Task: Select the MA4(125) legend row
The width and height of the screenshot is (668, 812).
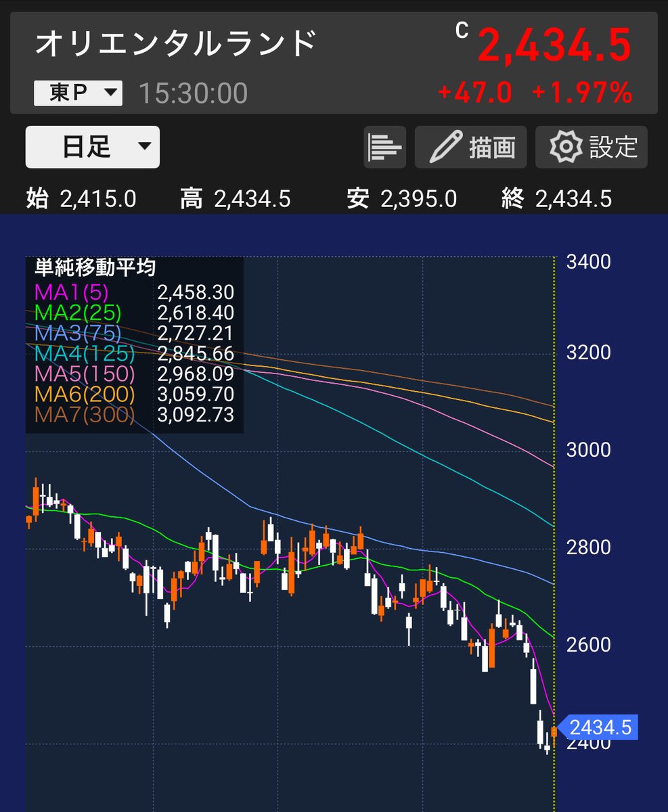Action: (x=134, y=353)
